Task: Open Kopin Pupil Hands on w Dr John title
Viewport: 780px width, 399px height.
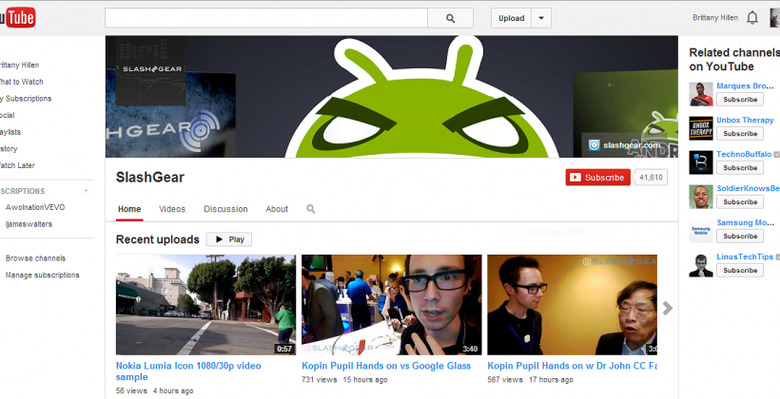Action: [x=572, y=366]
